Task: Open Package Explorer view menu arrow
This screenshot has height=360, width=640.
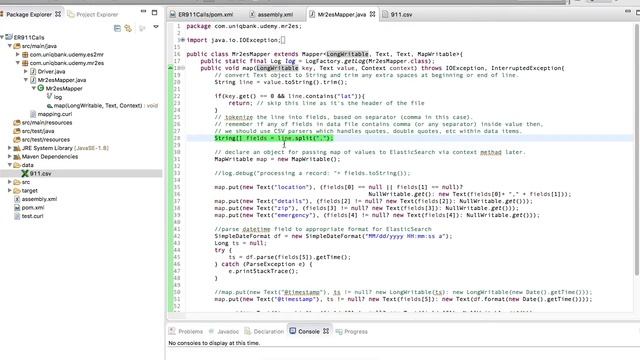Action: 156,27
